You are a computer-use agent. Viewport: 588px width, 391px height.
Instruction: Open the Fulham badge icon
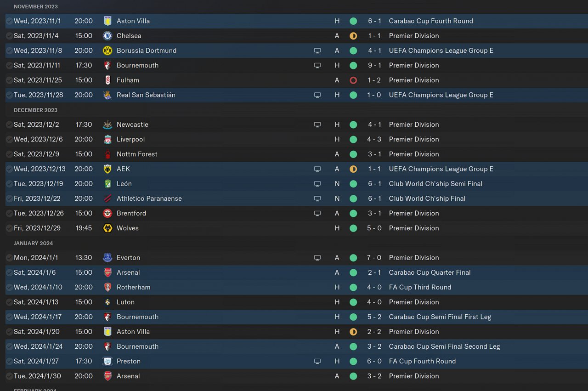click(107, 80)
